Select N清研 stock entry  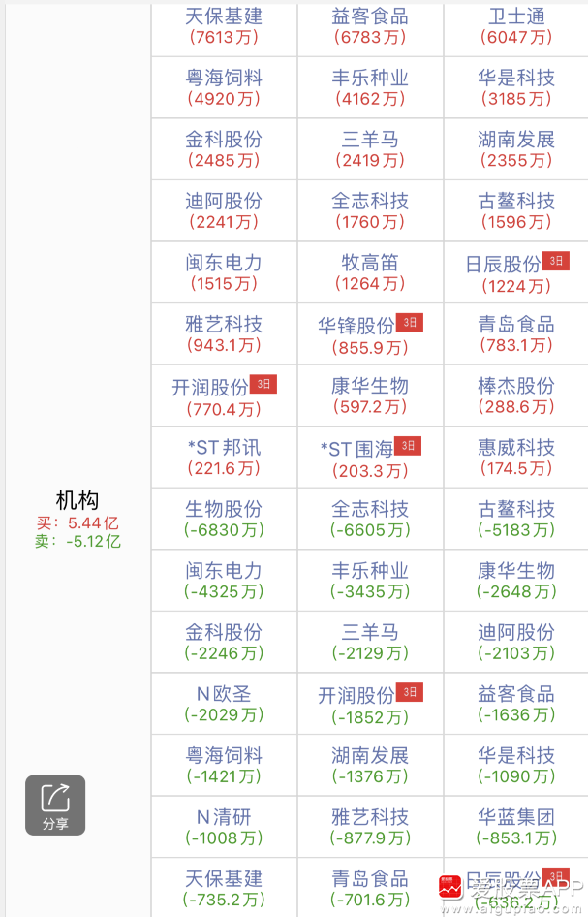224,826
